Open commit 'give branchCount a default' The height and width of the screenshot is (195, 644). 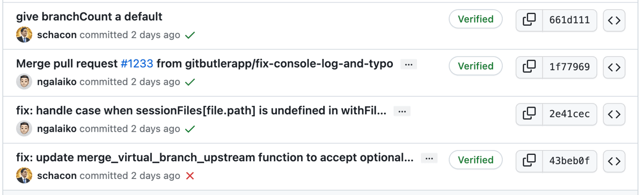[x=89, y=17]
